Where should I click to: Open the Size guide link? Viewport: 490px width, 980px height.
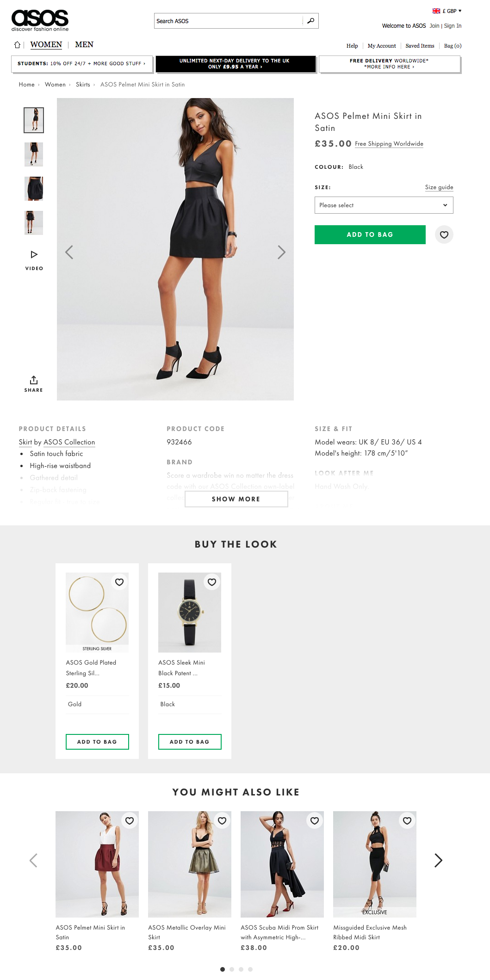click(x=439, y=187)
